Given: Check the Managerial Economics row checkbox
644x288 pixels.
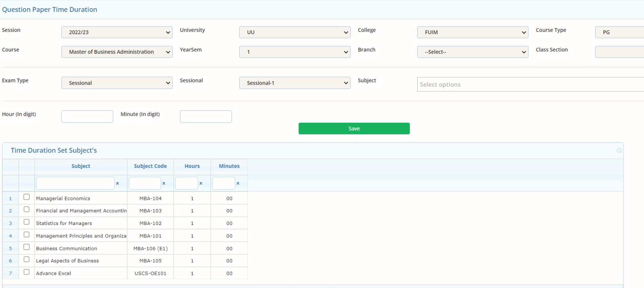Looking at the screenshot, I should (x=26, y=197).
